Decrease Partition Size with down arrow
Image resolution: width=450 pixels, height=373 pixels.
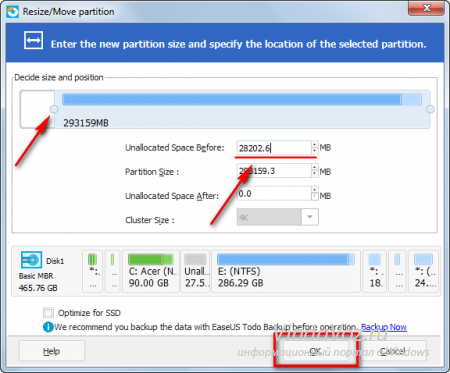(314, 174)
